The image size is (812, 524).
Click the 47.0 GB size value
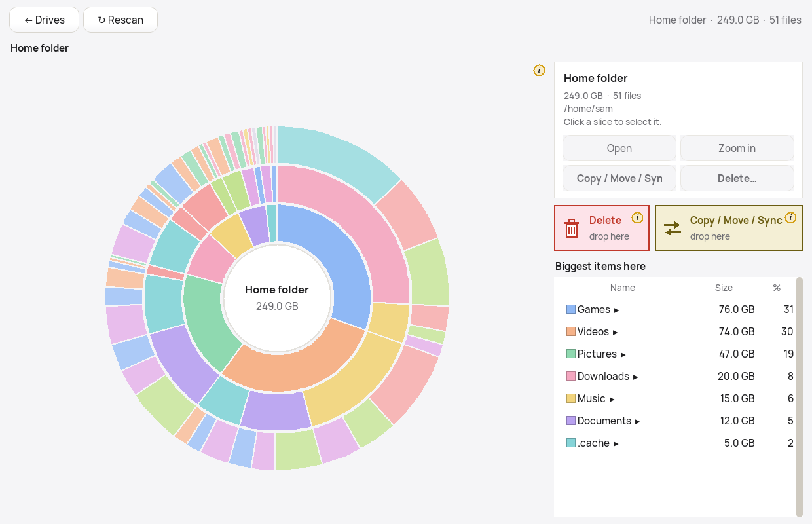pos(737,354)
